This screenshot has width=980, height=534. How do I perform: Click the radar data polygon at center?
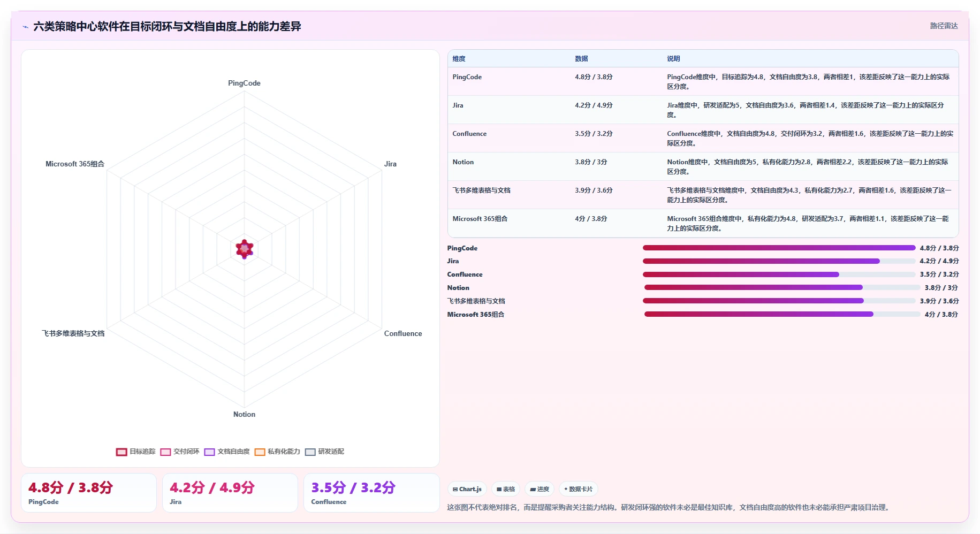coord(245,249)
